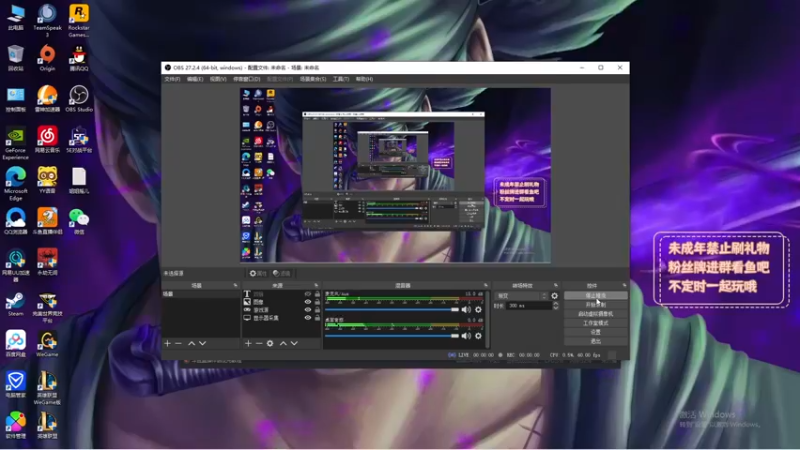Remove the selected scene with minus icon
This screenshot has height=450, width=800.
pyautogui.click(x=178, y=343)
